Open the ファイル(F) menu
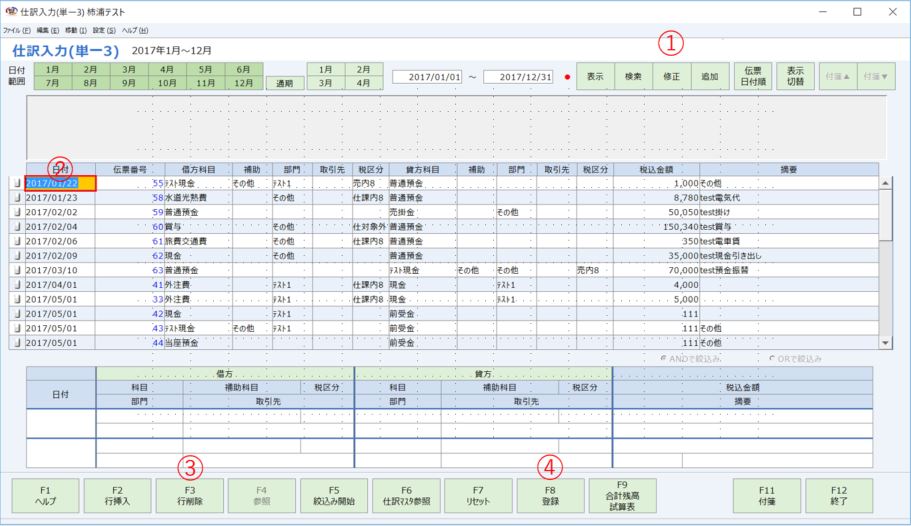 (17, 30)
